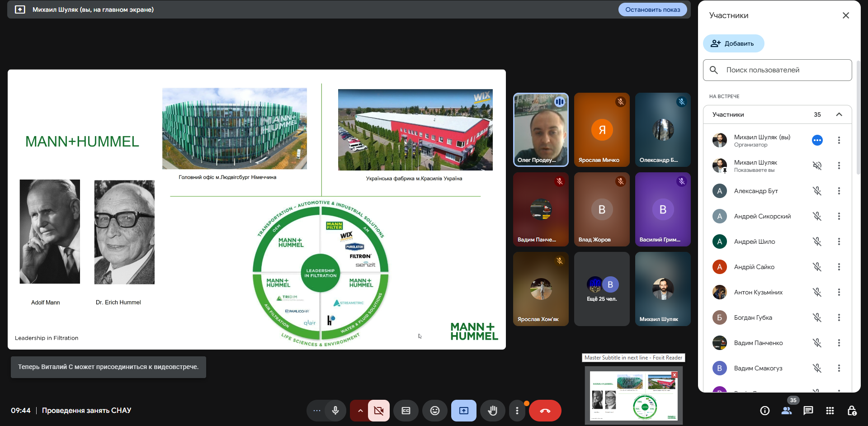This screenshot has height=426, width=868.
Task: Toggle your microphone in bottom toolbar
Action: [335, 411]
